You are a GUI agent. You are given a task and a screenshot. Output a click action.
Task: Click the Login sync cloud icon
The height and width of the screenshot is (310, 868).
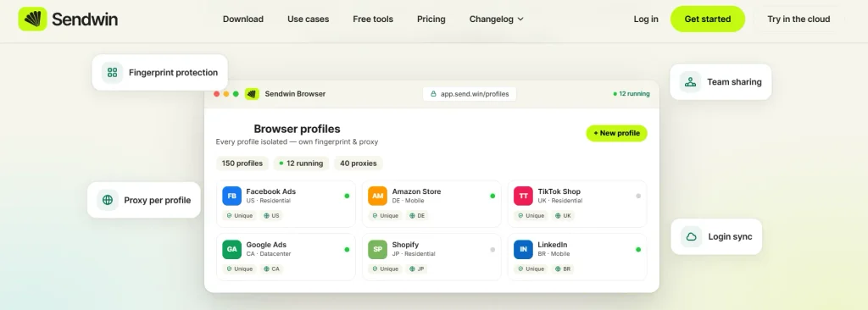[x=692, y=236]
